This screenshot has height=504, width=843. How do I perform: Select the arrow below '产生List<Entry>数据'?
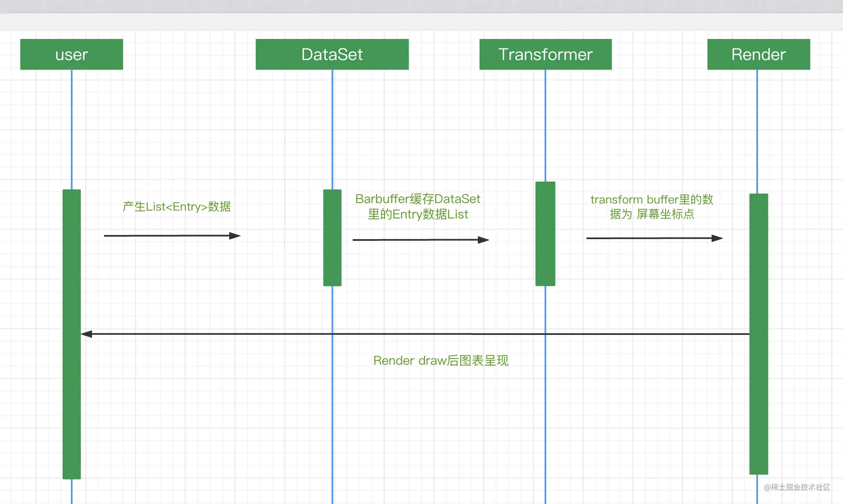172,236
